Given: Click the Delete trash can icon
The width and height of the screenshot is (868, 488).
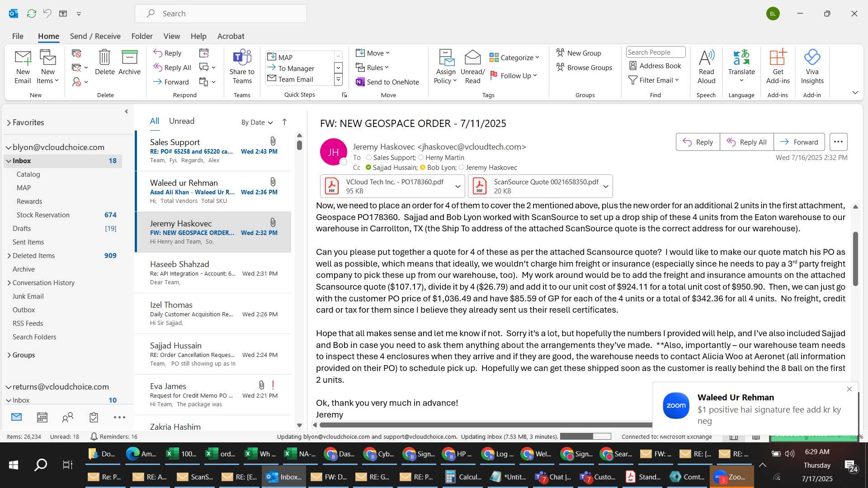Looking at the screenshot, I should pos(104,62).
